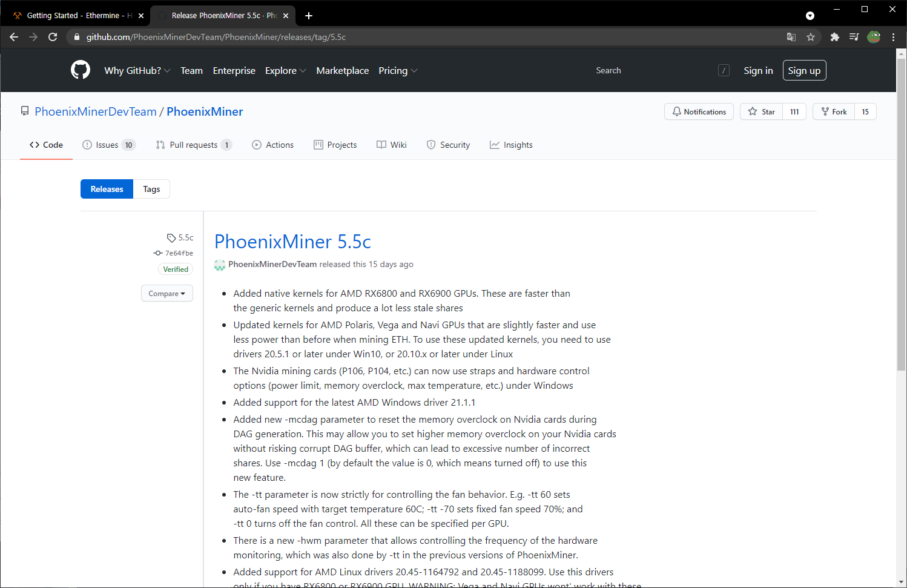Open the Extensions puzzle icon
The image size is (907, 588).
point(835,37)
